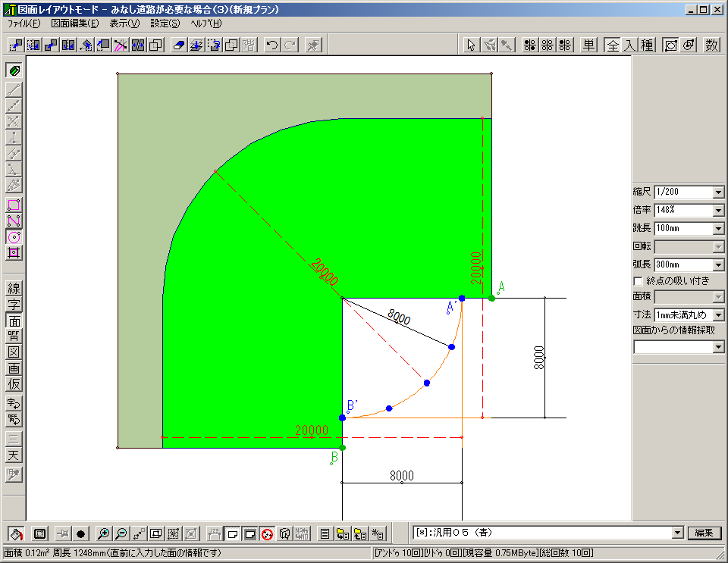The width and height of the screenshot is (728, 563).
Task: Expand the 倍率 zoom percentage dropdown
Action: coord(718,211)
